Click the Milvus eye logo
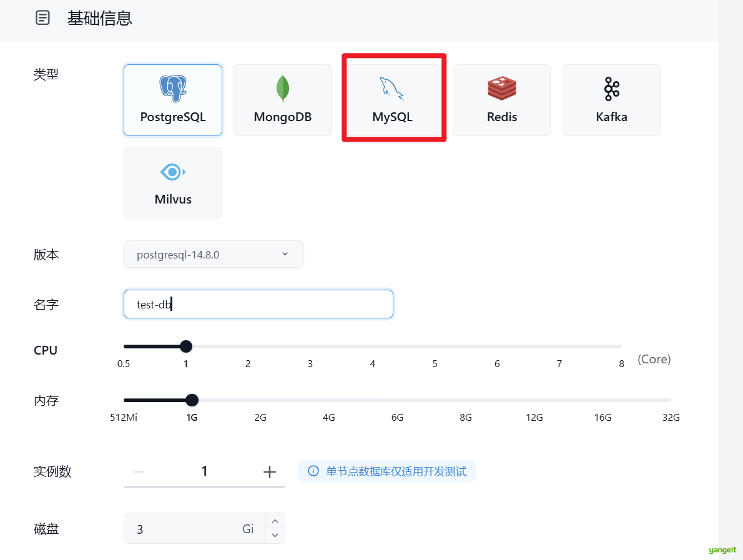The height and width of the screenshot is (560, 743). 173,172
